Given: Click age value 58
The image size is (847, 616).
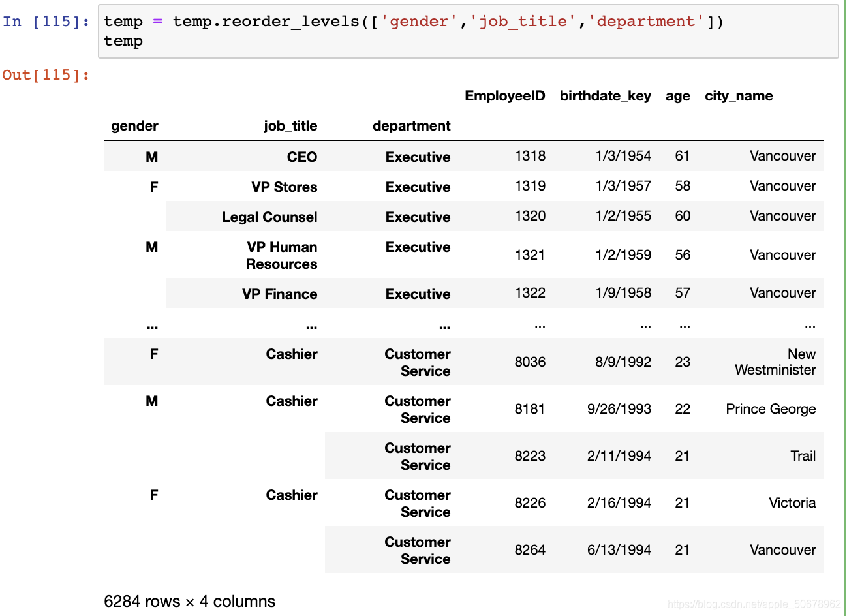Looking at the screenshot, I should (x=683, y=186).
